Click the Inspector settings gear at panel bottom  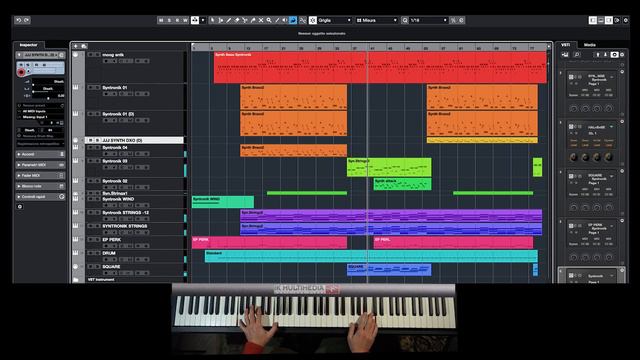20,207
